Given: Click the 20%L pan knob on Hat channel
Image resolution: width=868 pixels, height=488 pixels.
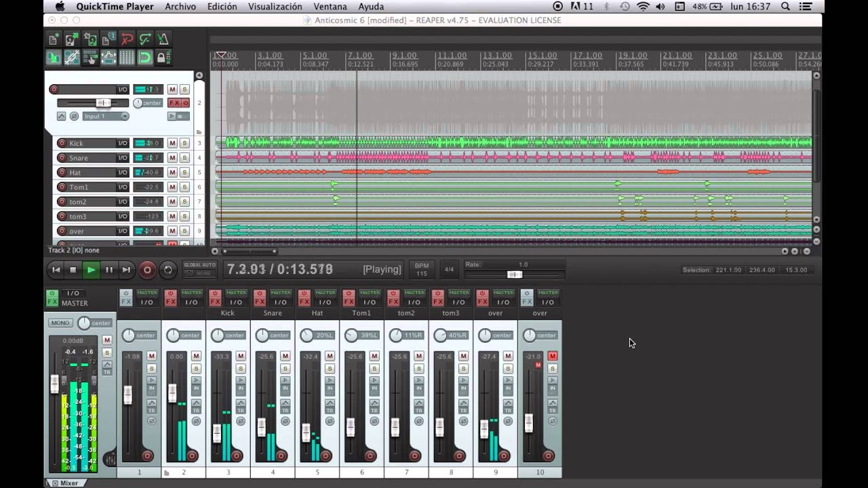Looking at the screenshot, I should [307, 335].
